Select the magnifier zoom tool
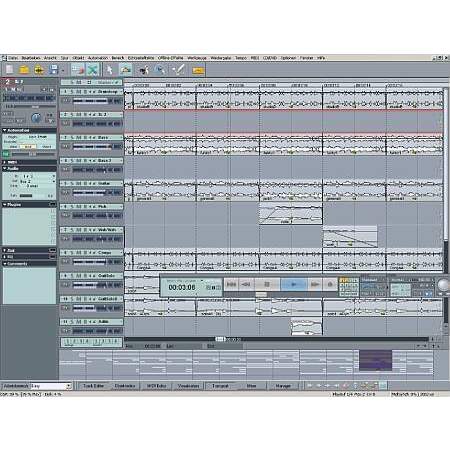 (160, 70)
